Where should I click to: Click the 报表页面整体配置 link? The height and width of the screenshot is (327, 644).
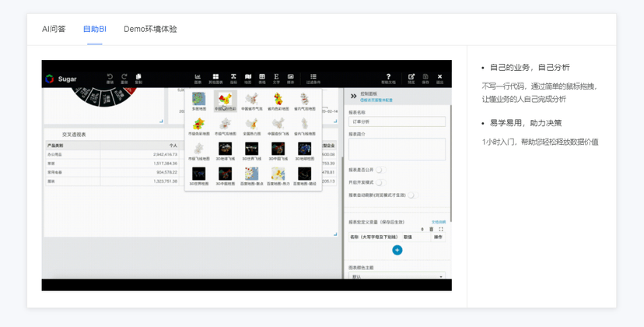pos(376,100)
